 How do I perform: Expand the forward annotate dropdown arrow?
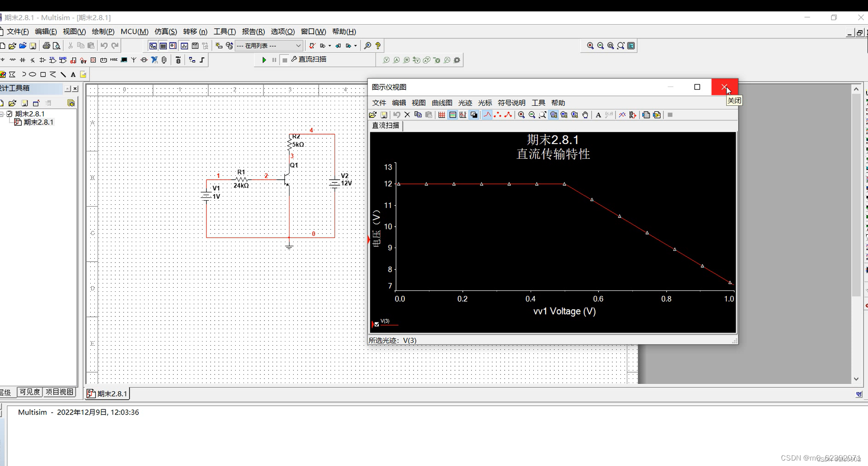click(x=356, y=46)
